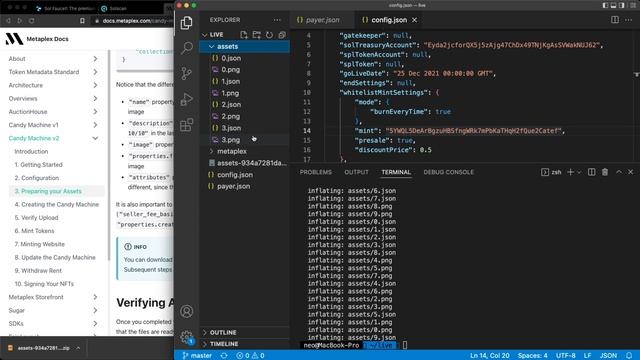Open 3.png in the Explorer
Image resolution: width=640 pixels, height=360 pixels.
click(244, 140)
